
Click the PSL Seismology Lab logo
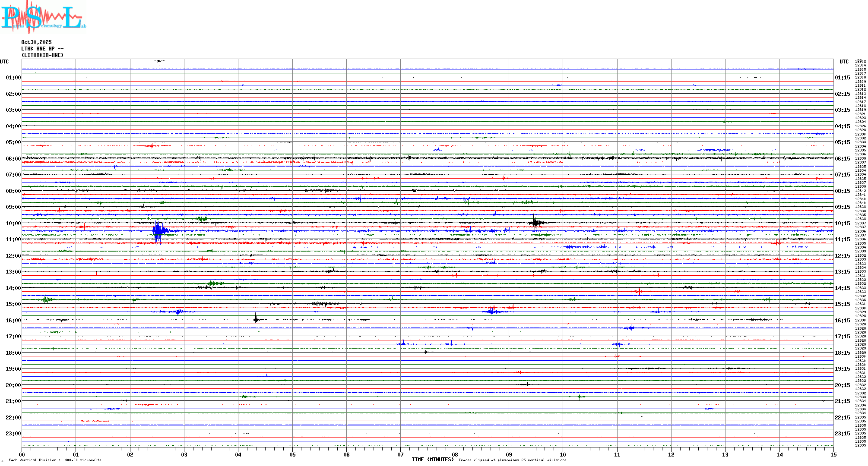click(x=43, y=17)
